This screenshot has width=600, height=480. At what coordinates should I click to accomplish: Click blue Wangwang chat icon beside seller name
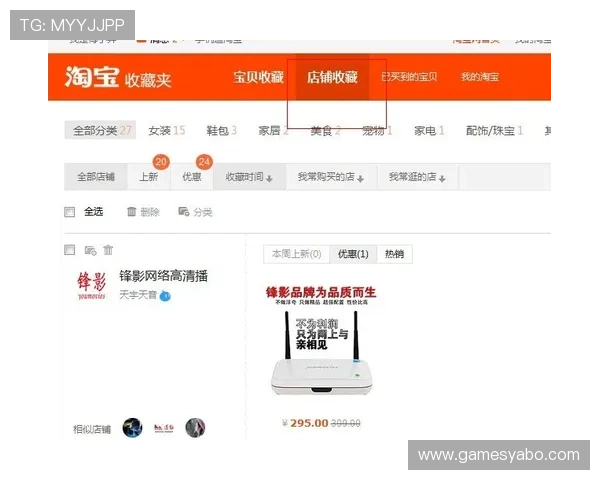click(x=165, y=296)
